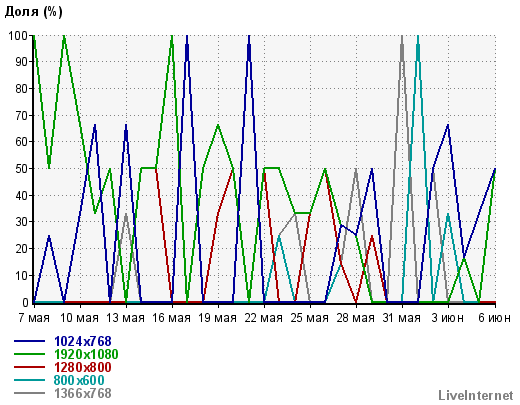Click the "31 мая" date label

401,318
